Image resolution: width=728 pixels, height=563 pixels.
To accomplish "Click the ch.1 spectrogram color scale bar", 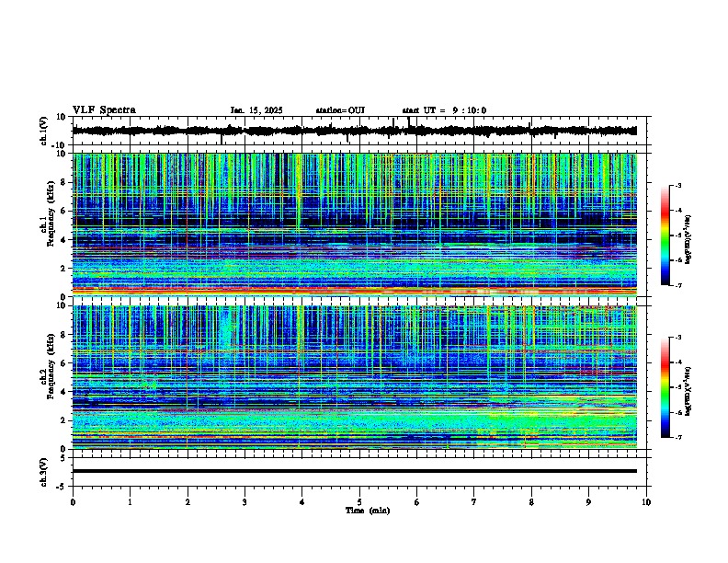I will [x=665, y=236].
